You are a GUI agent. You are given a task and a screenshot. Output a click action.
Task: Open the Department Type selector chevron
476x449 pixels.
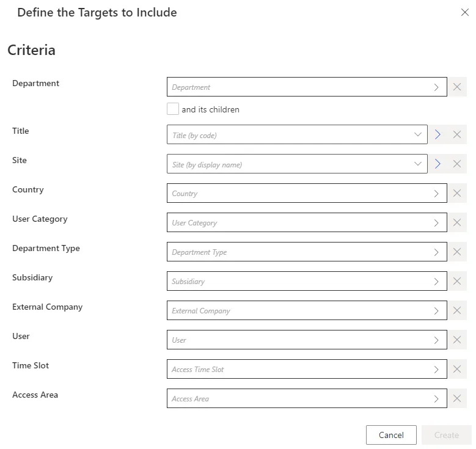436,252
